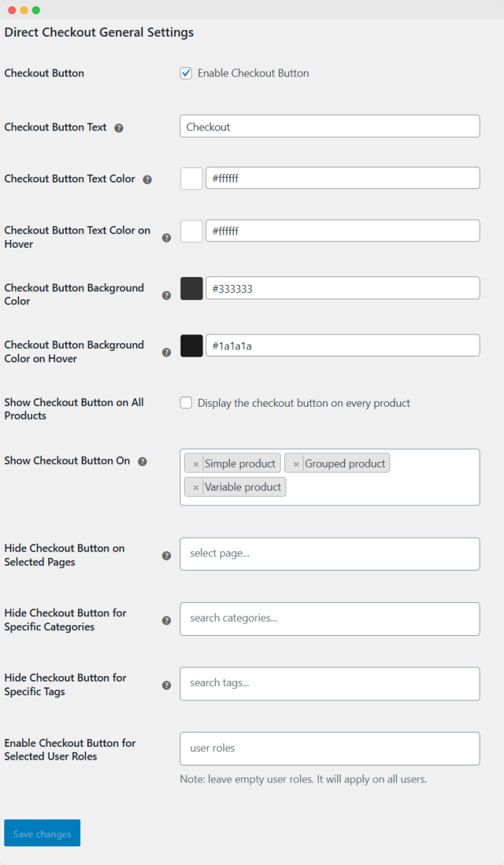The height and width of the screenshot is (865, 504).
Task: Open the #333333 background color swatch
Action: tap(192, 289)
